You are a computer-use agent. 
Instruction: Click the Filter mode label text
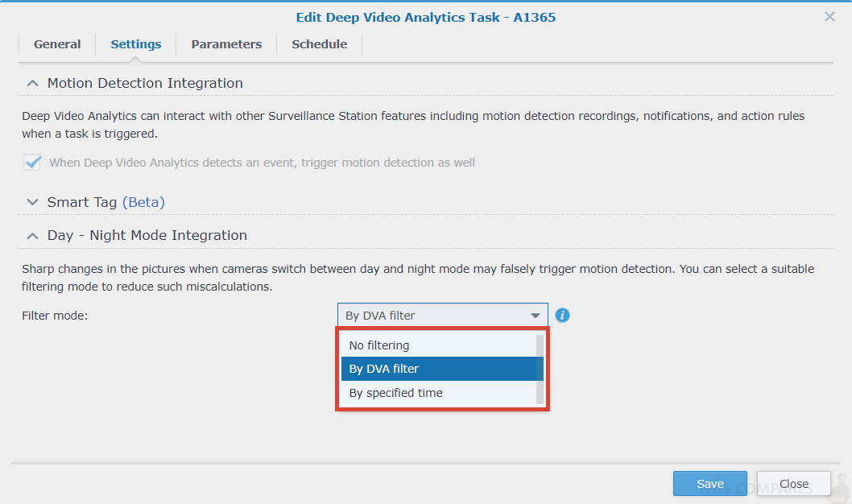click(55, 316)
